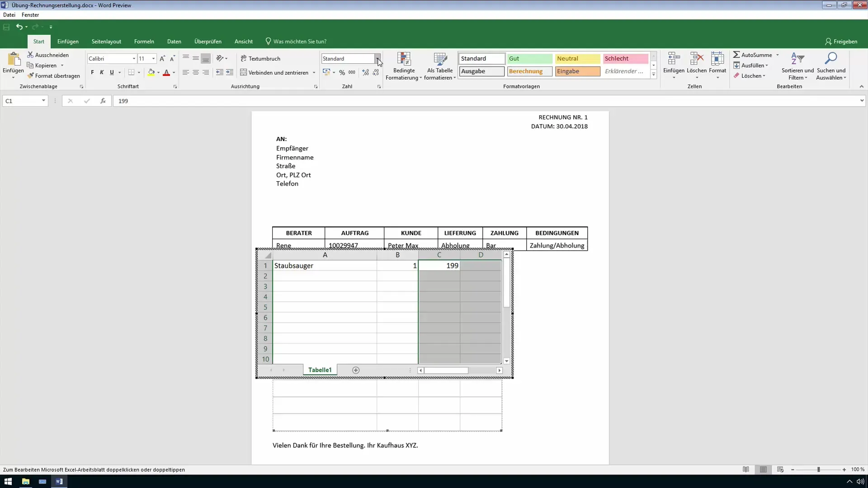
Task: Toggle bold formatting F button
Action: pyautogui.click(x=92, y=72)
